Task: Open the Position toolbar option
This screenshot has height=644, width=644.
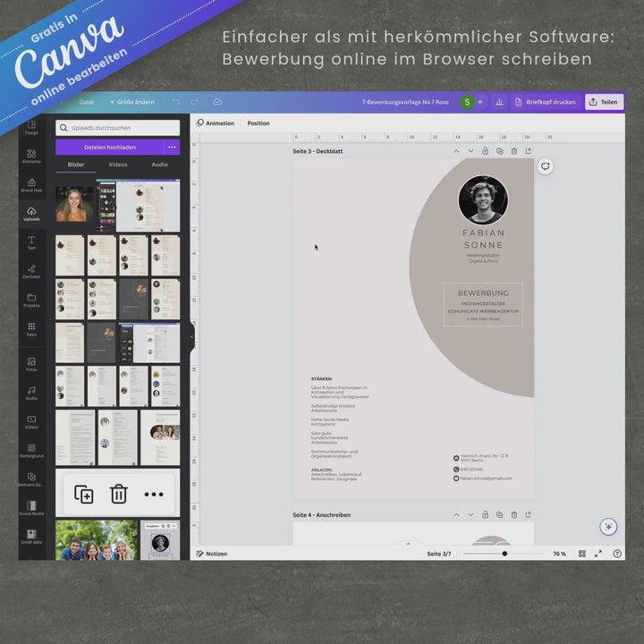Action: tap(258, 123)
